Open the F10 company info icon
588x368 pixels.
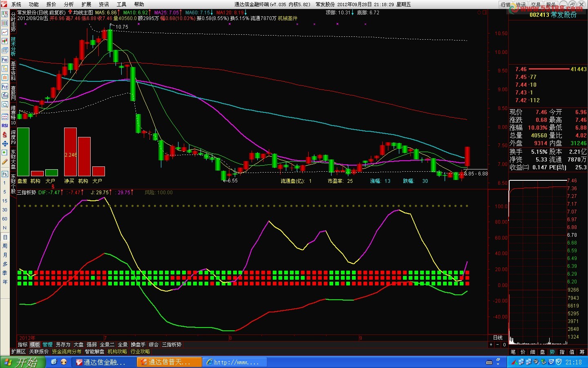(5, 59)
